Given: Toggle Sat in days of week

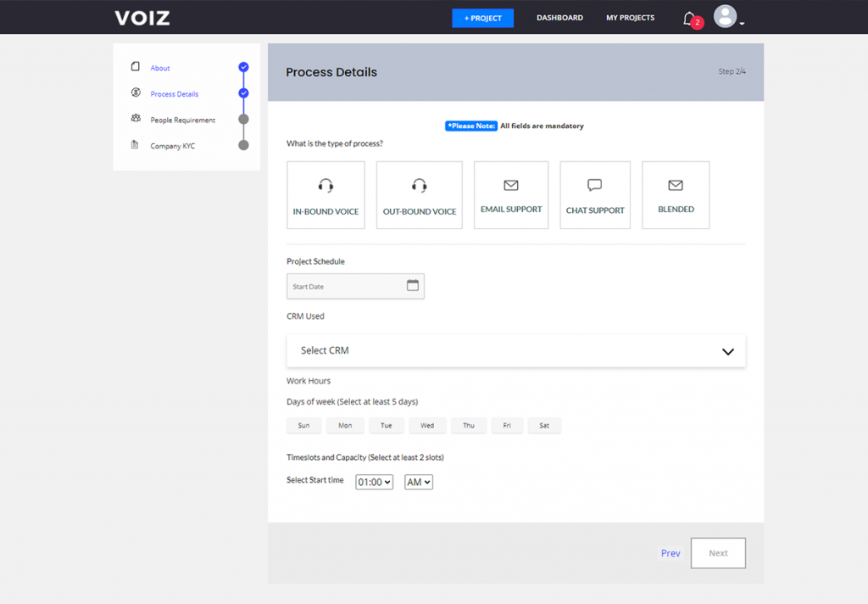Looking at the screenshot, I should tap(544, 426).
